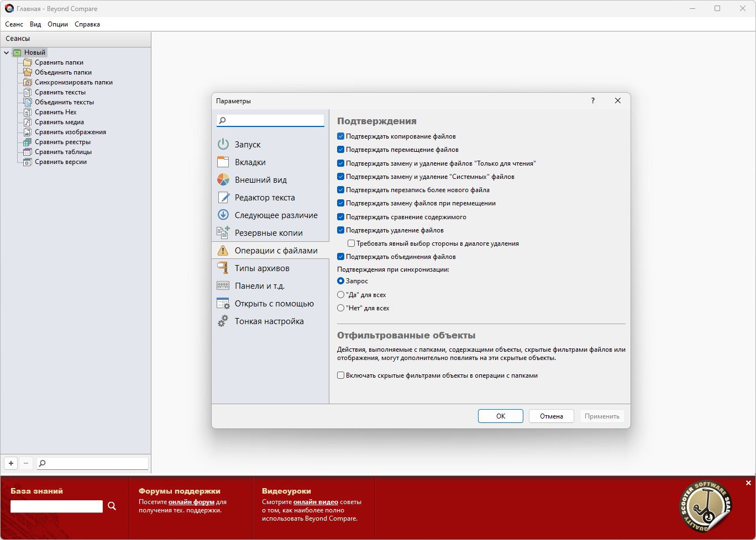Click the Параметры dialog search field
Image resolution: width=756 pixels, height=540 pixels.
[x=270, y=120]
